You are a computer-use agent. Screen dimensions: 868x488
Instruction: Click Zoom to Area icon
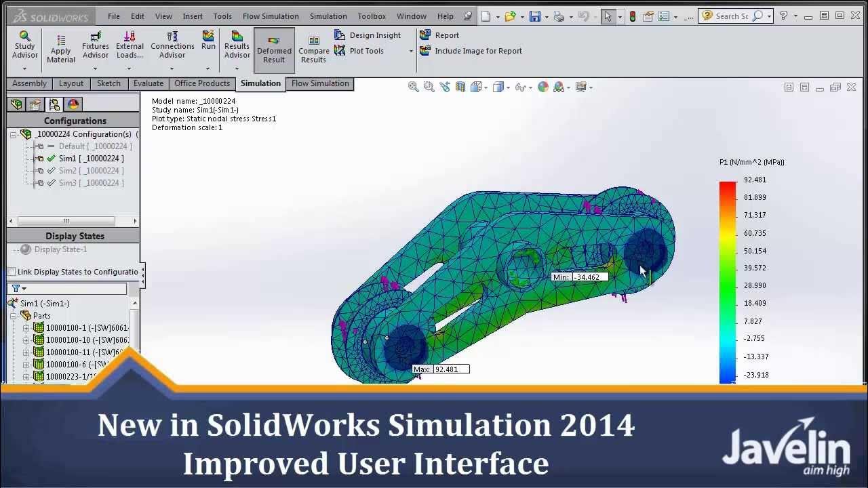[429, 87]
